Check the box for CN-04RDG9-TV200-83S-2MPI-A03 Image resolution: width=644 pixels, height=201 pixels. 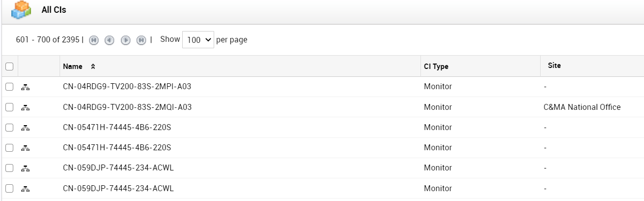pyautogui.click(x=9, y=87)
